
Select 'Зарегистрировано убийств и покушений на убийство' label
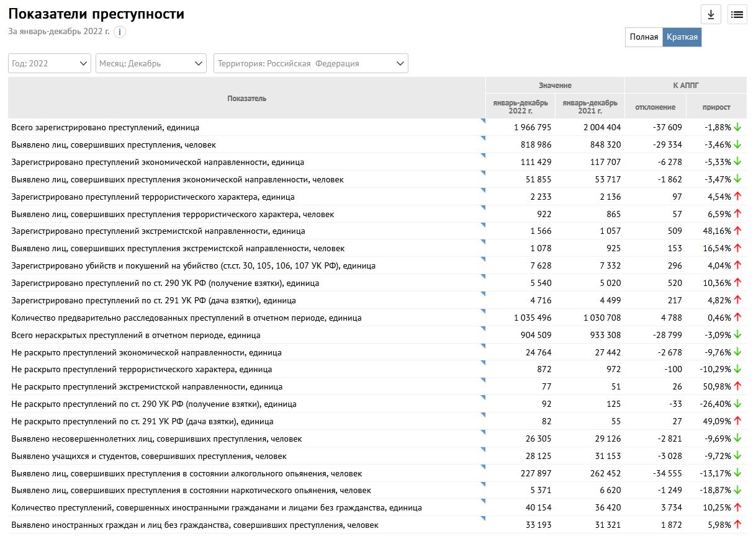[x=193, y=265]
